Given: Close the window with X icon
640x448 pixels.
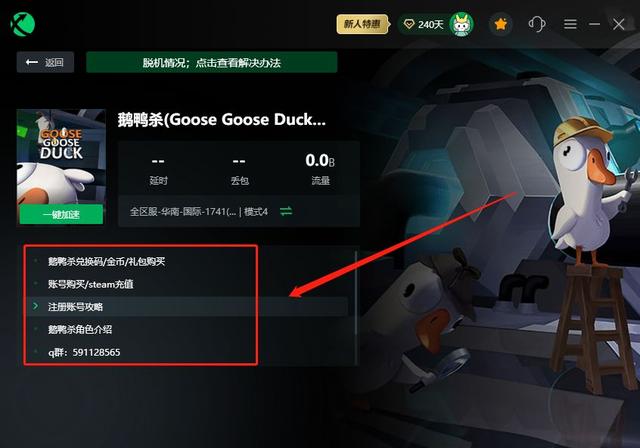Looking at the screenshot, I should tap(618, 24).
